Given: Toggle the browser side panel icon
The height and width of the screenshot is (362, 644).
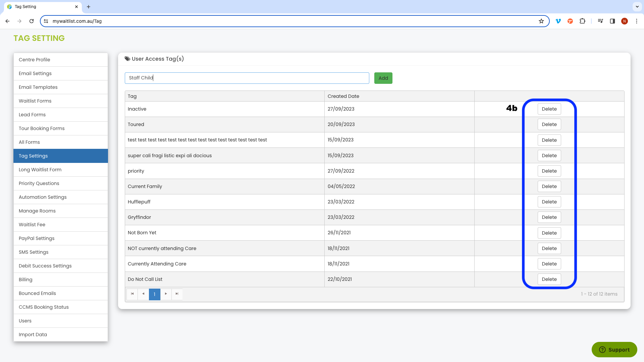Looking at the screenshot, I should pyautogui.click(x=612, y=21).
